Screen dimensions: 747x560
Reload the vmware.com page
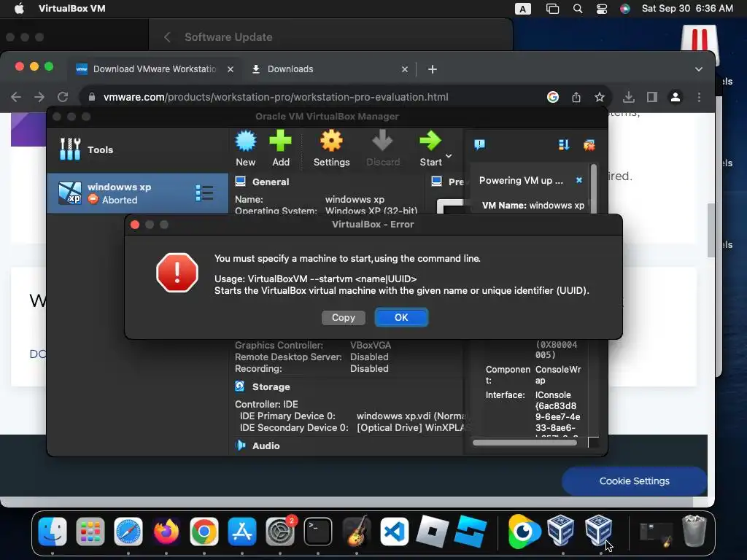(63, 97)
